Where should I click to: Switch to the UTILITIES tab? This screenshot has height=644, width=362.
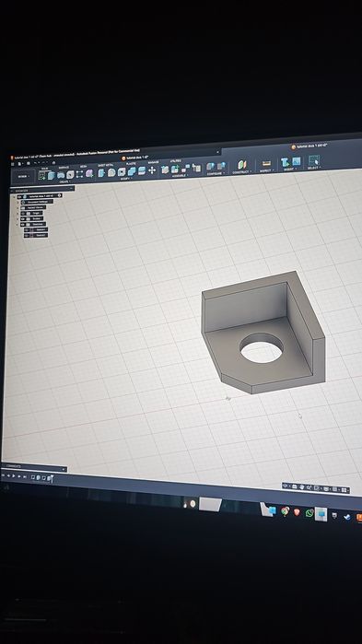click(175, 161)
